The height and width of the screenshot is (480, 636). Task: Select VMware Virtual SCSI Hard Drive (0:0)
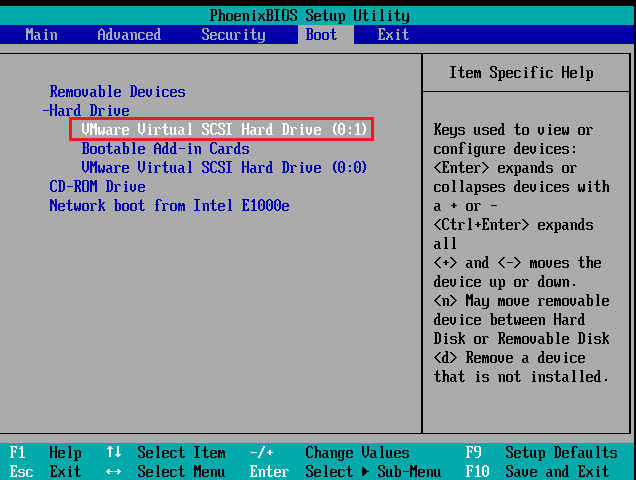click(224, 168)
